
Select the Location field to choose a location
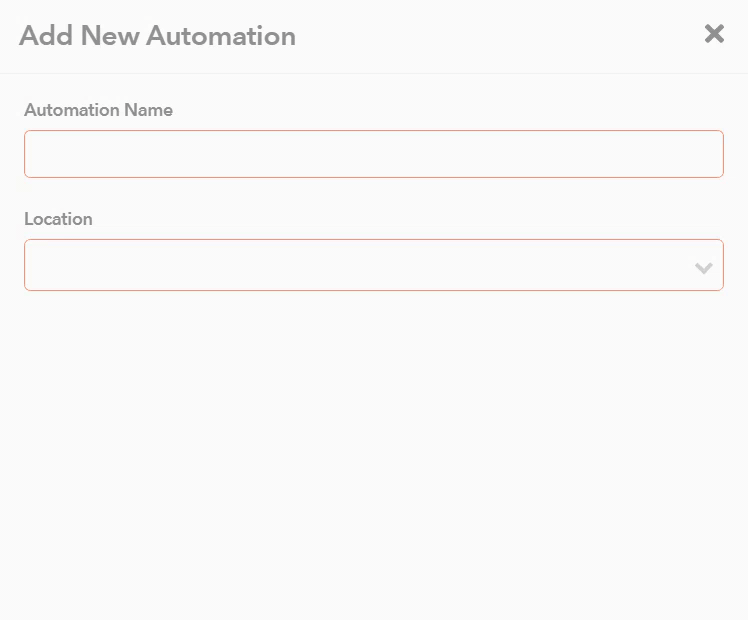click(x=373, y=265)
